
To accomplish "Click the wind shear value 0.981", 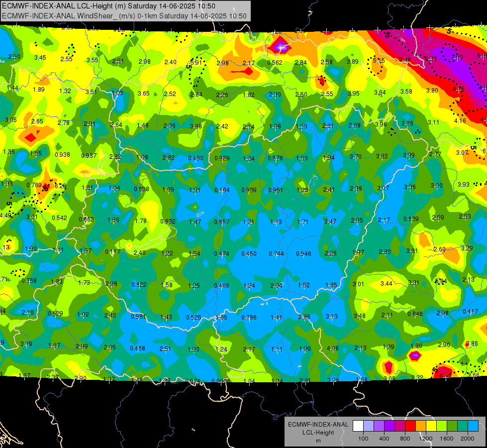I will coord(138,317).
